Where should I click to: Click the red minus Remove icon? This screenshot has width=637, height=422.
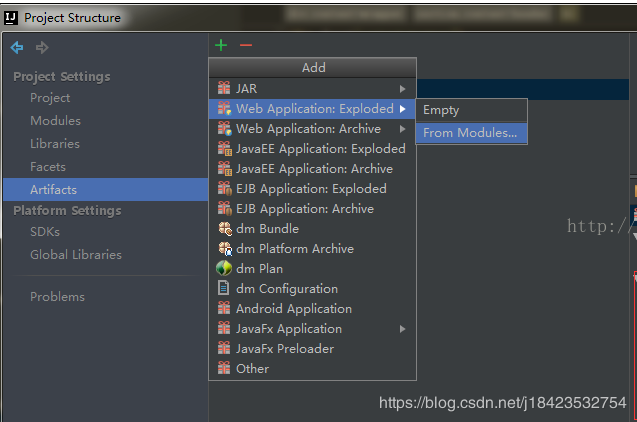(x=246, y=45)
